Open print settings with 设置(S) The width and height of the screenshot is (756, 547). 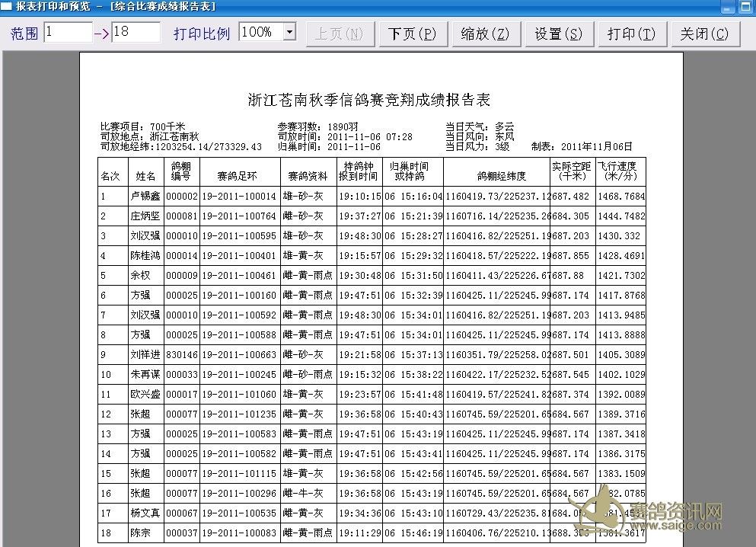coord(559,34)
